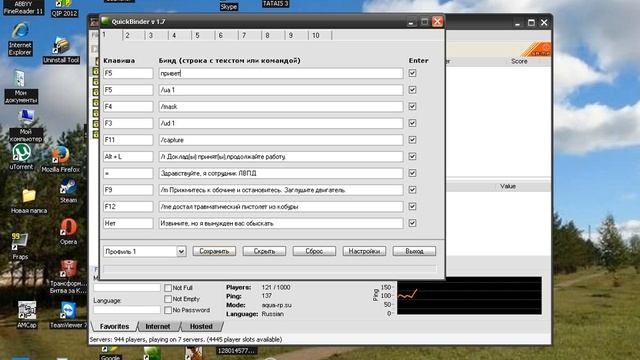Toggle Enter checkbox for F12 bind
Image resolution: width=640 pixels, height=360 pixels.
click(x=412, y=207)
